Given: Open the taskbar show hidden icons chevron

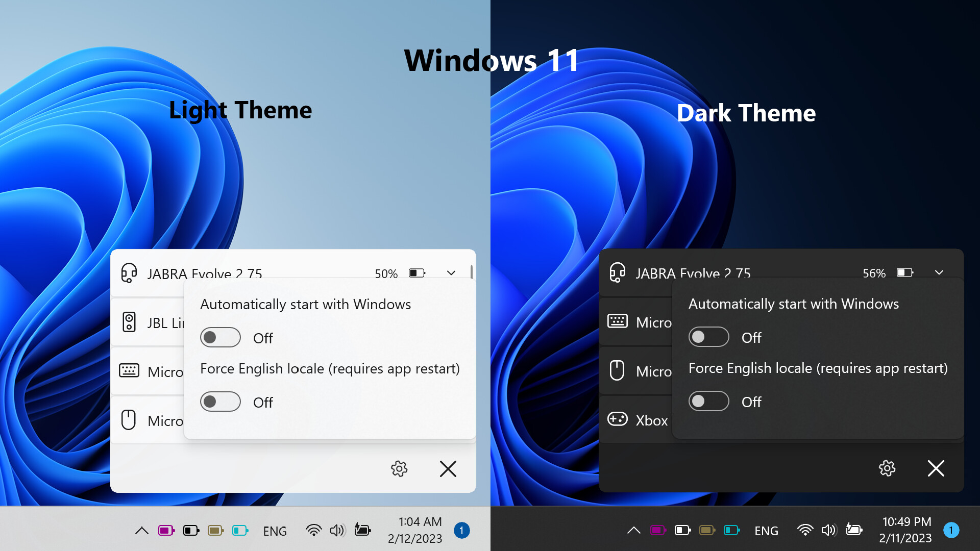Looking at the screenshot, I should (142, 530).
